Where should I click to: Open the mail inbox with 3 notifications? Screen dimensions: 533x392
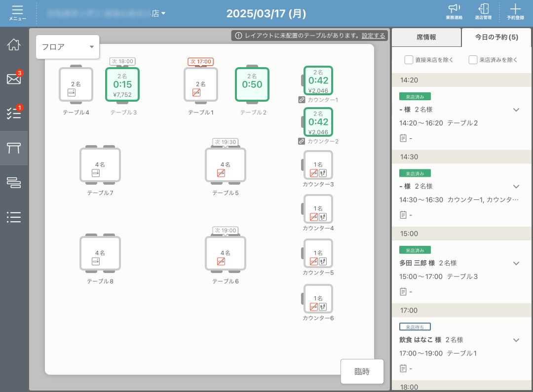pyautogui.click(x=14, y=79)
